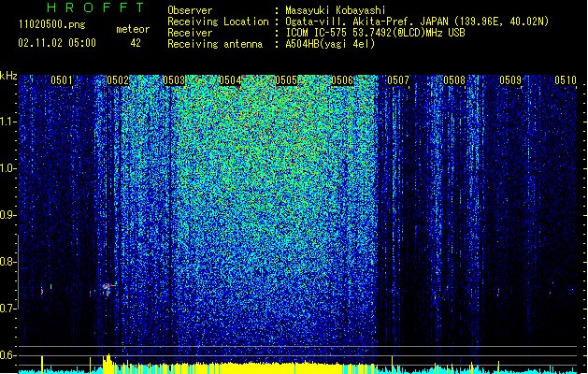Select the file name 11020500.png
The height and width of the screenshot is (374, 588).
[52, 24]
